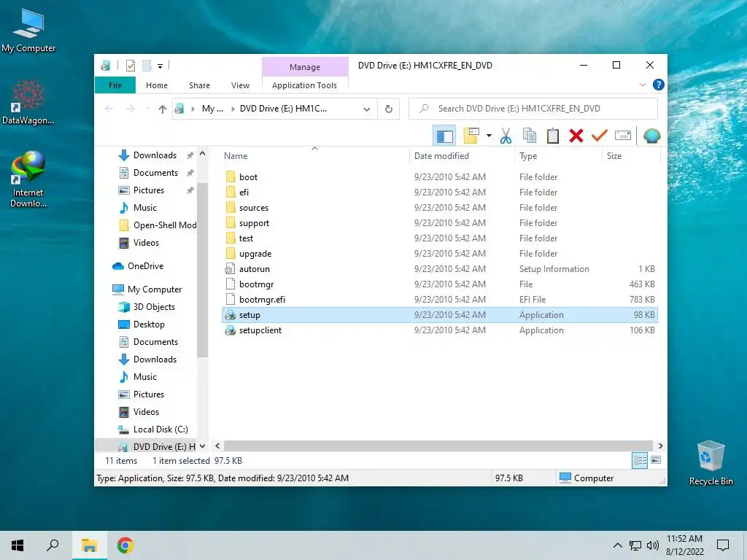Open the Application Tools tab
The height and width of the screenshot is (560, 747).
tap(304, 85)
